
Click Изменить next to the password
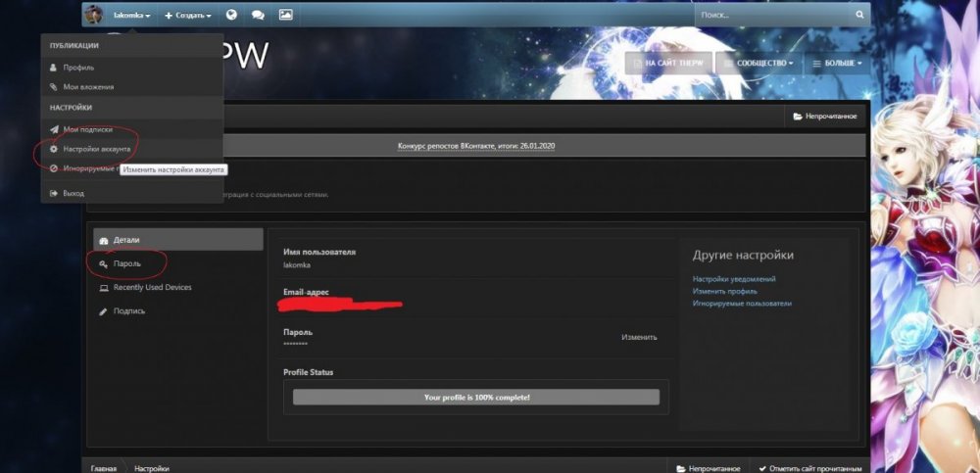639,337
